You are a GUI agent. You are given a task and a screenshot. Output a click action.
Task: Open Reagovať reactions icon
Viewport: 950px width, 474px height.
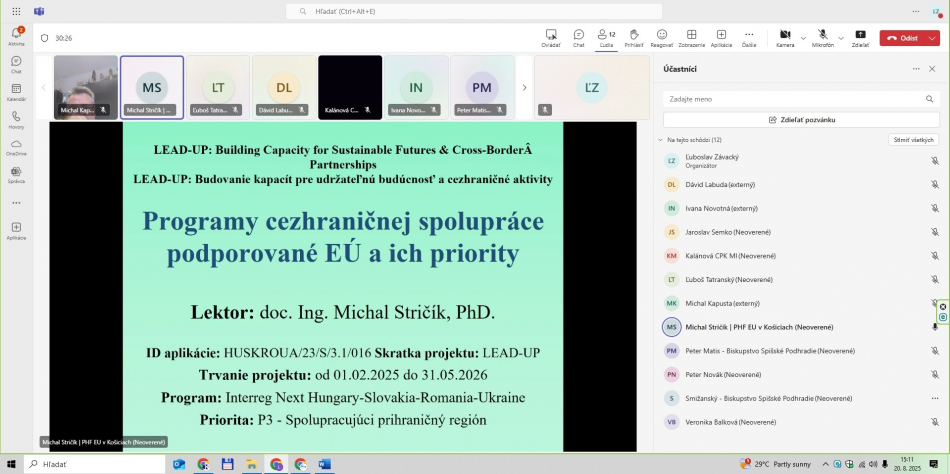pos(661,37)
